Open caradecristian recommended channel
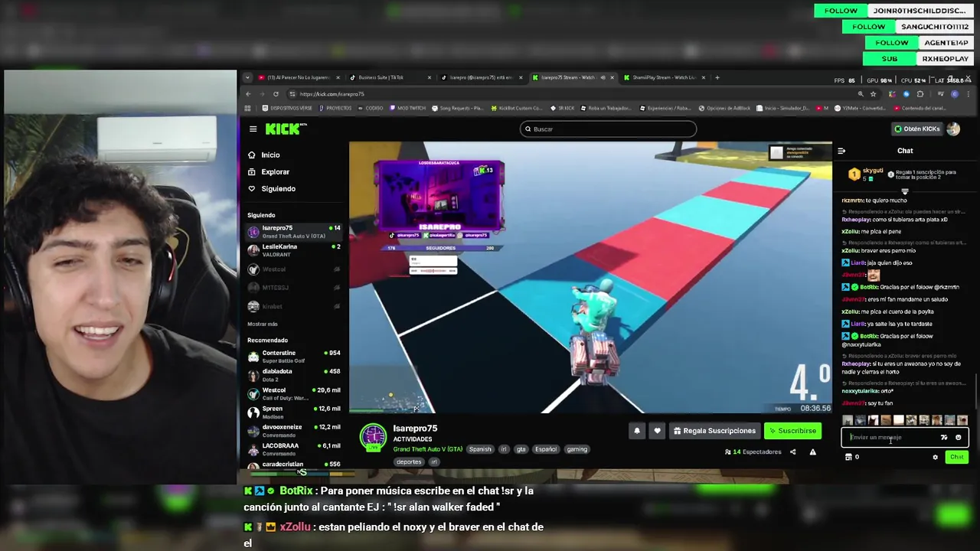980x551 pixels. coord(294,465)
